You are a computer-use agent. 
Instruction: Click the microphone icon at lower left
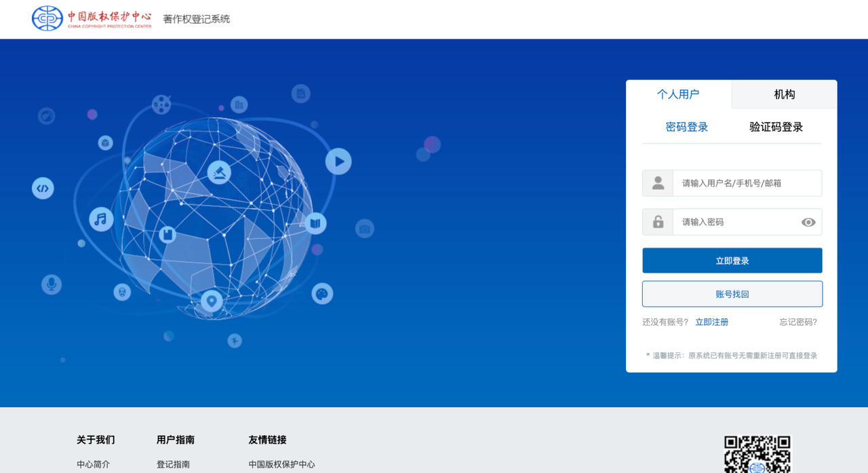click(51, 284)
